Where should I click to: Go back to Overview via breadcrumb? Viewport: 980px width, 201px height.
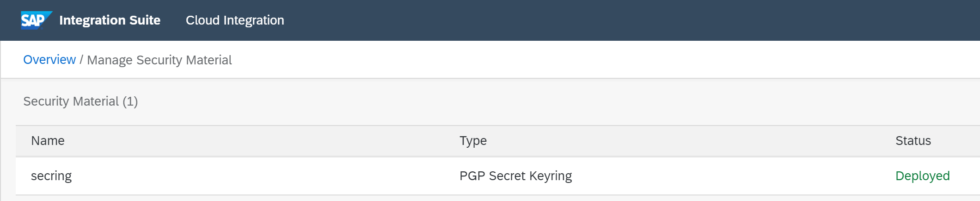click(49, 60)
